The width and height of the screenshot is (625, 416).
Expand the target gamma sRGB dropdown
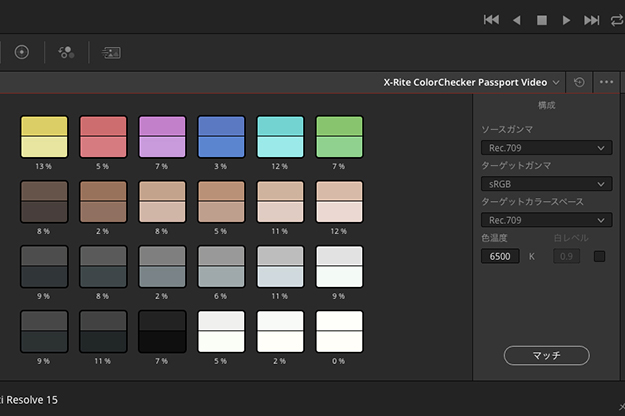tap(545, 184)
